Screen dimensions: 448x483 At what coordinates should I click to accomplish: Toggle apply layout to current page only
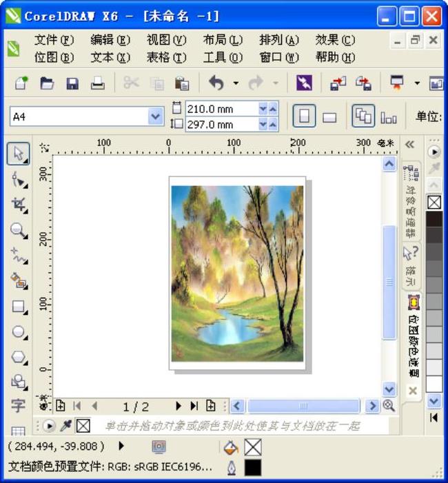(x=389, y=117)
